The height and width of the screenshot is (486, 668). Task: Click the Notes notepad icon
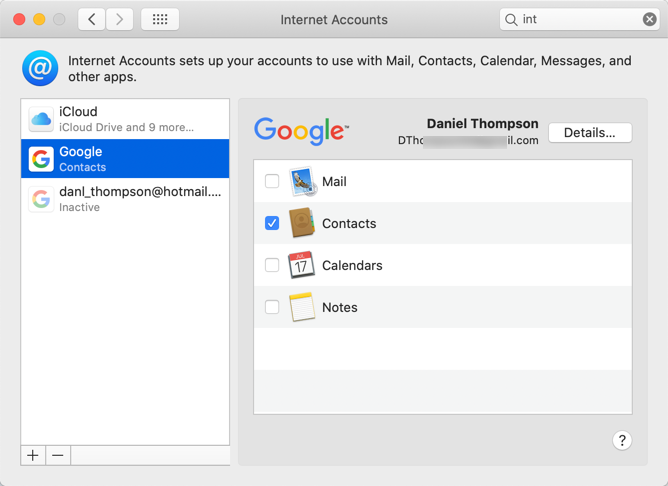pyautogui.click(x=302, y=307)
